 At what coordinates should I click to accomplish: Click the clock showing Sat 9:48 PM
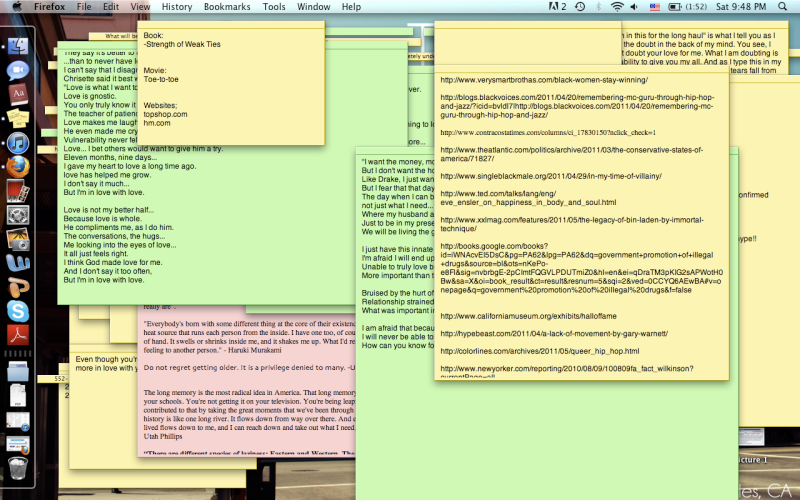741,7
